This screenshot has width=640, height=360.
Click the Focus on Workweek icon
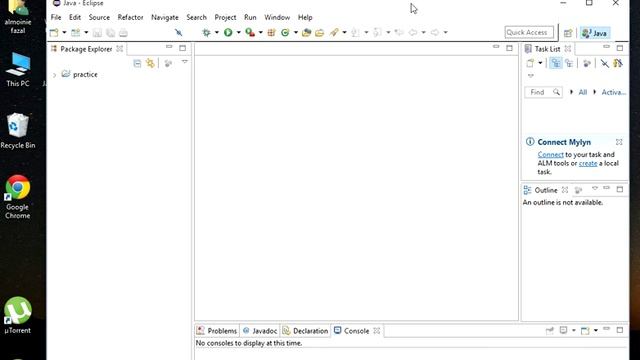coord(587,64)
